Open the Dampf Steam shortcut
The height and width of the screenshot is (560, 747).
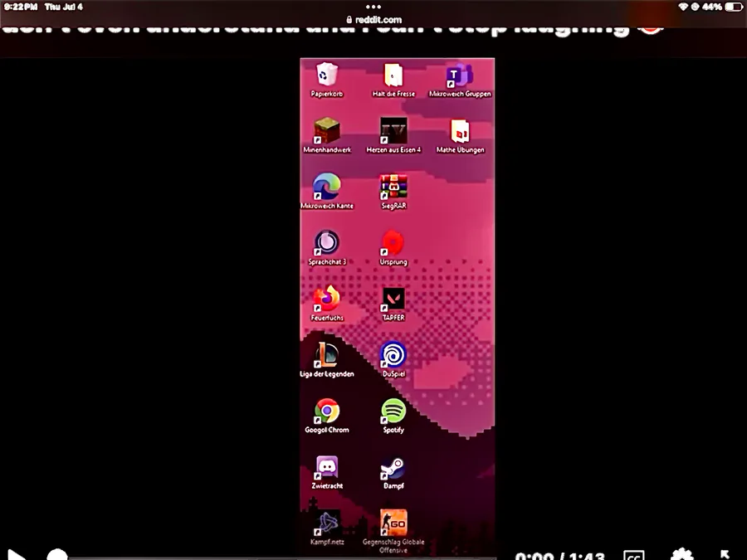coord(393,467)
